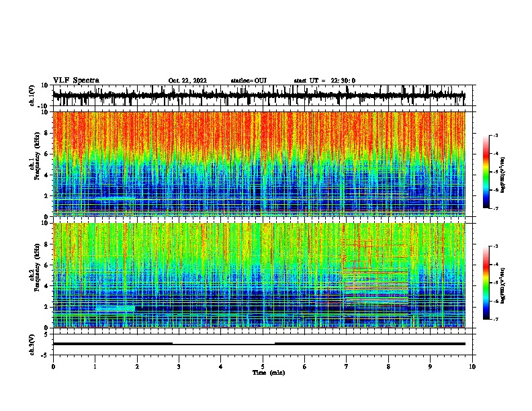Click time axis tick label "7"
Screen dimensions: 532x411
(x=347, y=367)
